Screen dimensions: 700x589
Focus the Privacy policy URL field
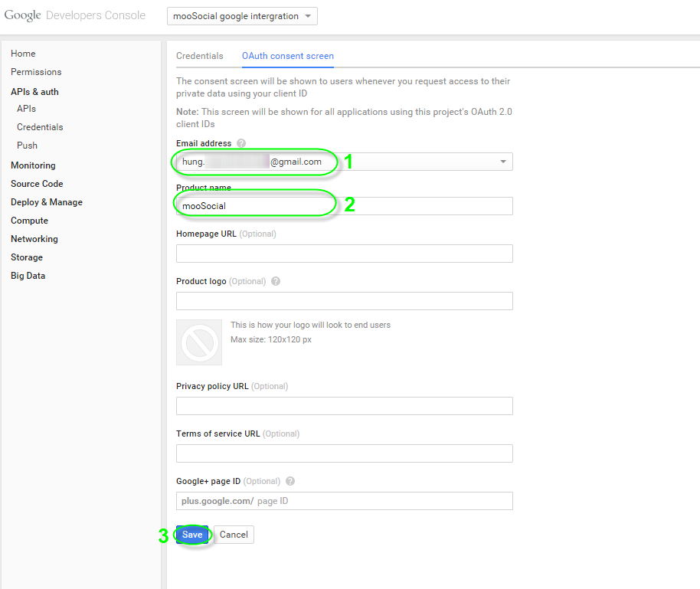tap(345, 406)
